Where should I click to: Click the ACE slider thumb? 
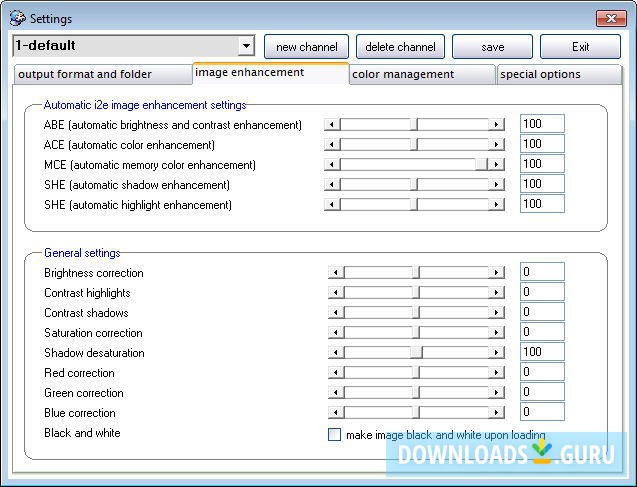(x=414, y=144)
